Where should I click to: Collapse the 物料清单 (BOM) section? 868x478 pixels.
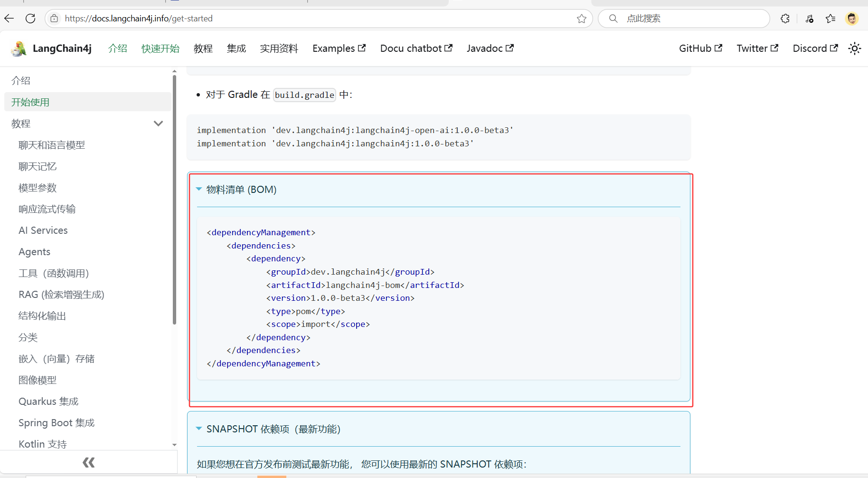199,189
